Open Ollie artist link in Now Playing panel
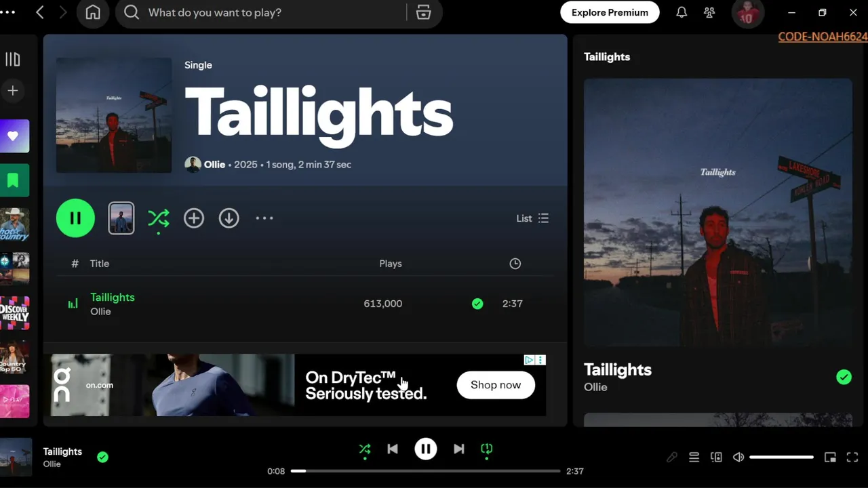 pos(595,387)
